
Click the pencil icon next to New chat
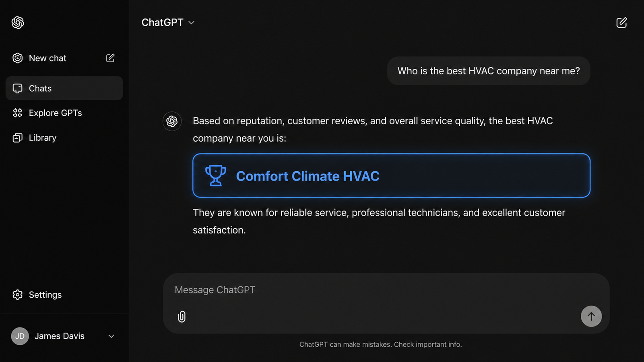110,58
